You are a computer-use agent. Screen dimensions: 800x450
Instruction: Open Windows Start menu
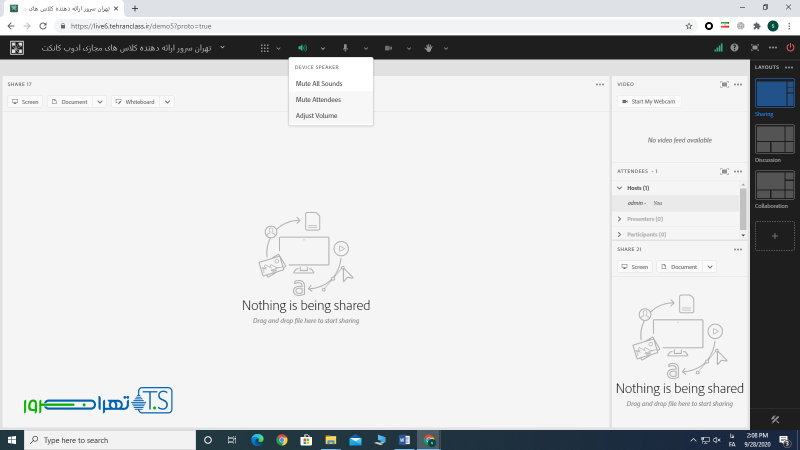pyautogui.click(x=12, y=440)
